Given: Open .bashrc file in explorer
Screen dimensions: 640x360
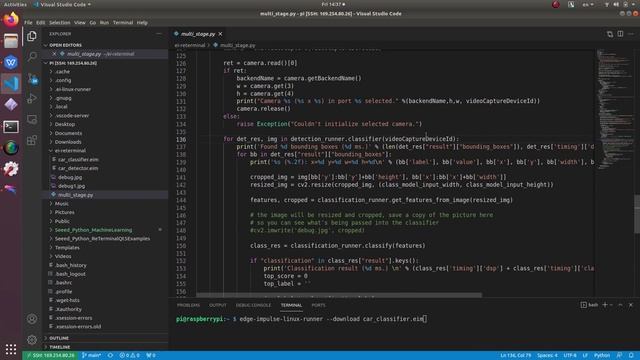Looking at the screenshot, I should [105, 282].
